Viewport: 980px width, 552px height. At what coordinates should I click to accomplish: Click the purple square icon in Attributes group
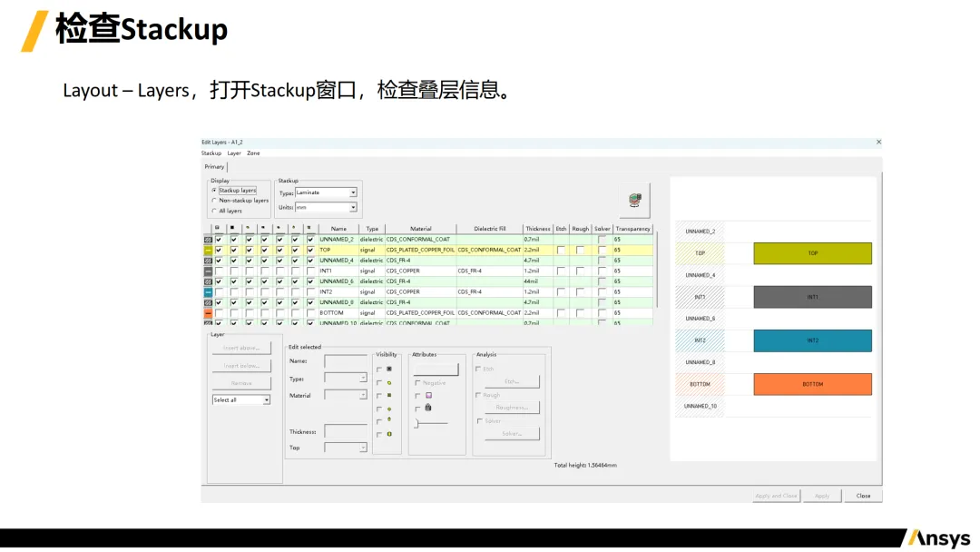pos(428,395)
